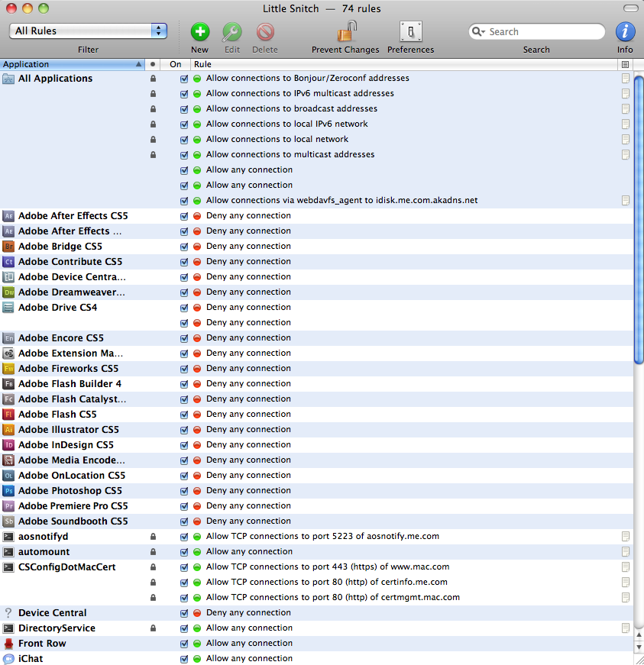Click the notes column header icon
This screenshot has height=665, width=644.
pyautogui.click(x=625, y=64)
